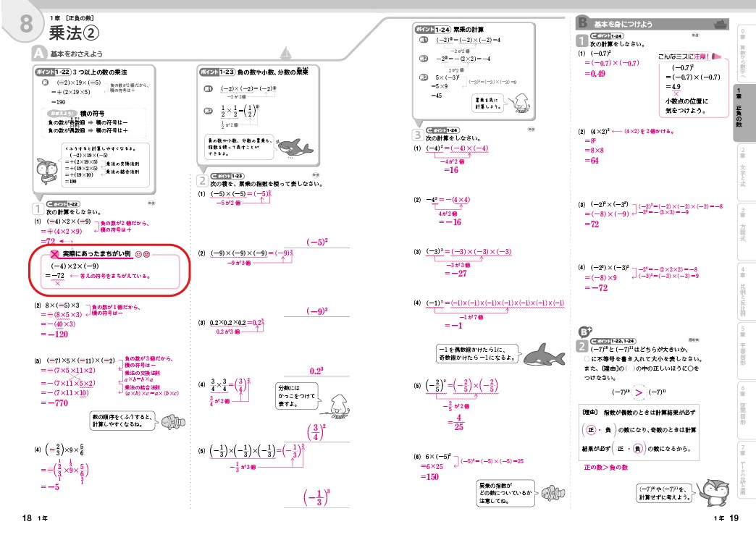Click the B+ badge above question 2
Screen dimensions: 756x540
click(584, 332)
